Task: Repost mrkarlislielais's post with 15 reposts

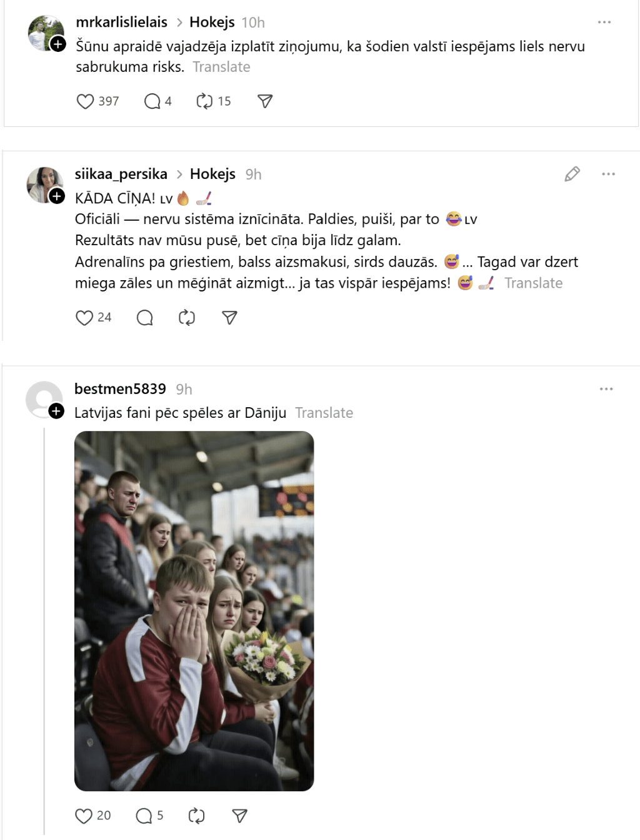Action: pyautogui.click(x=205, y=101)
